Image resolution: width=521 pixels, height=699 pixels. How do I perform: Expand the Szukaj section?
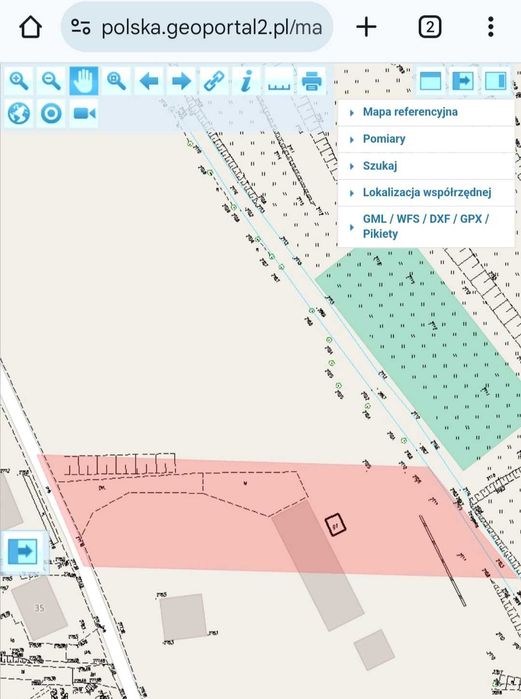426,166
